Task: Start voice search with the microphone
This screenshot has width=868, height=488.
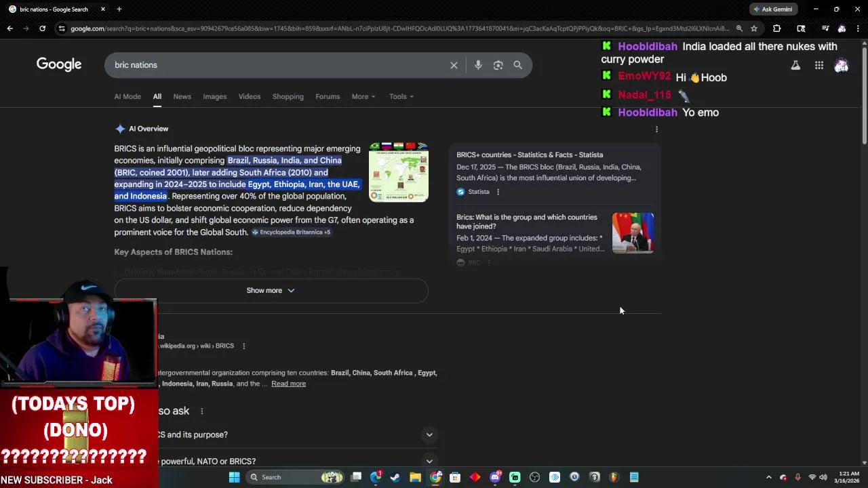Action: coord(478,65)
